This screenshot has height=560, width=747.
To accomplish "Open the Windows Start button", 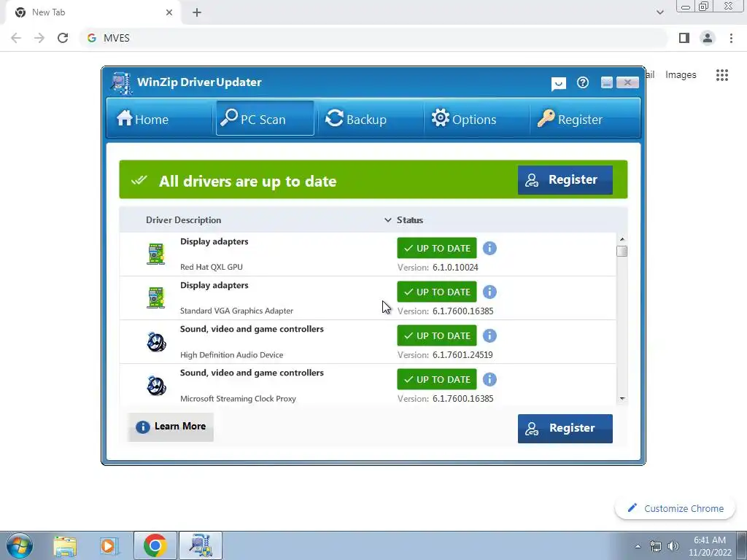I will [20, 545].
